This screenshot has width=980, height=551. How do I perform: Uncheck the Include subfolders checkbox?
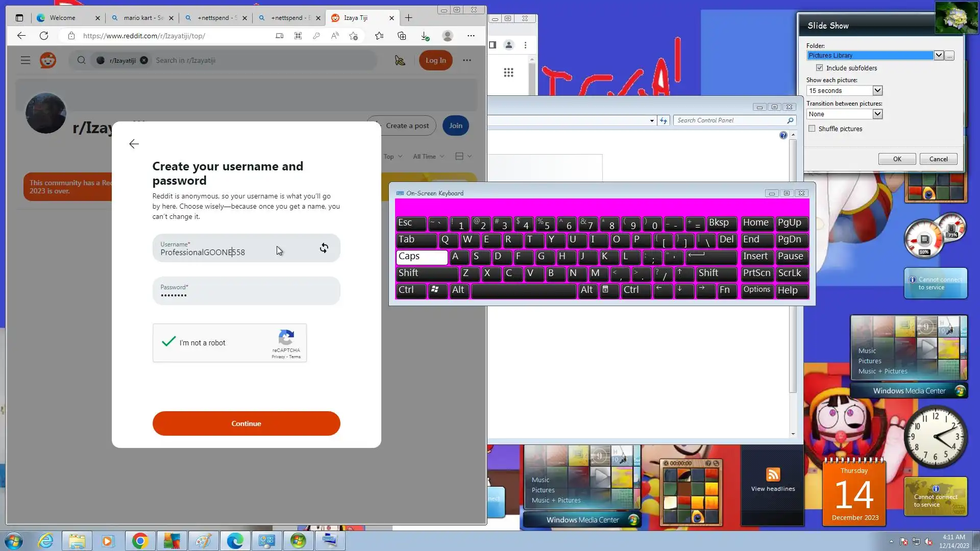819,68
